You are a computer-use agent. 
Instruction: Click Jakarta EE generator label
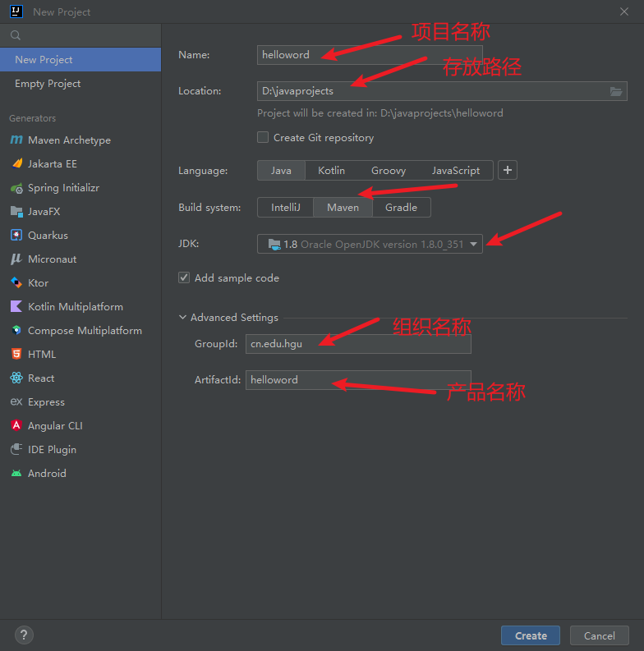53,163
